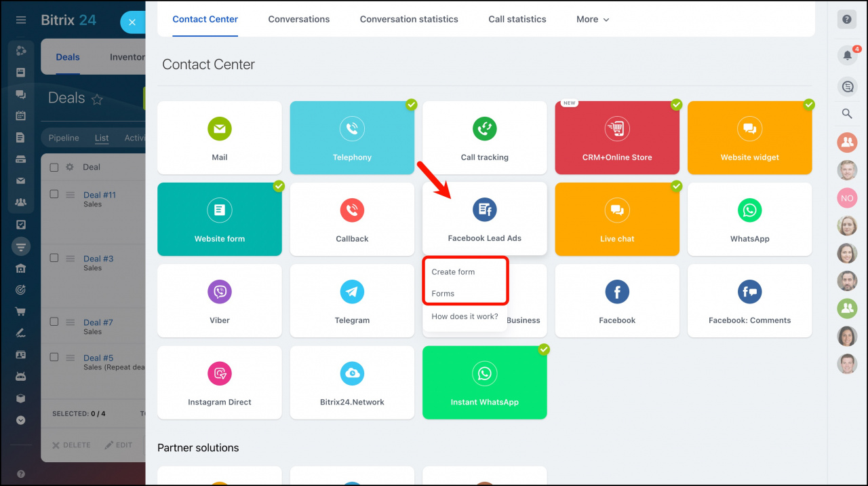Open the WhatsApp tile

tap(750, 219)
